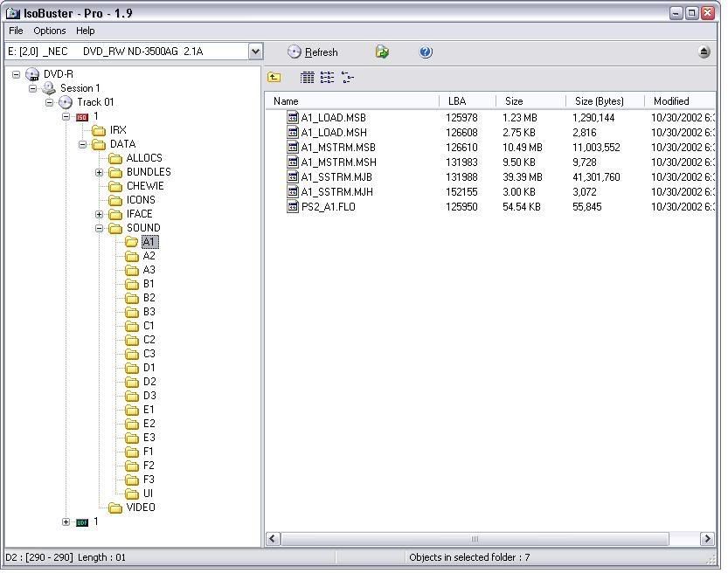Click the A1_MSTRM.MSH file icon
This screenshot has height=580, width=728.
pos(293,162)
